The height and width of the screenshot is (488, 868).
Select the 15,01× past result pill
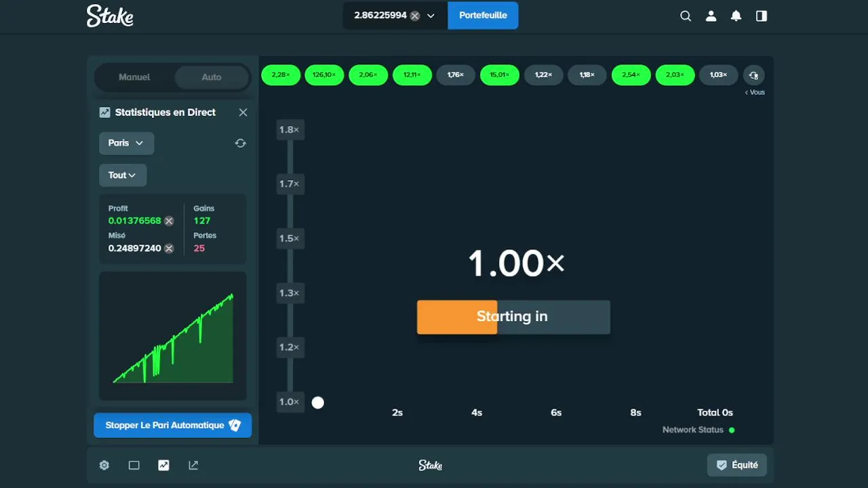click(500, 75)
